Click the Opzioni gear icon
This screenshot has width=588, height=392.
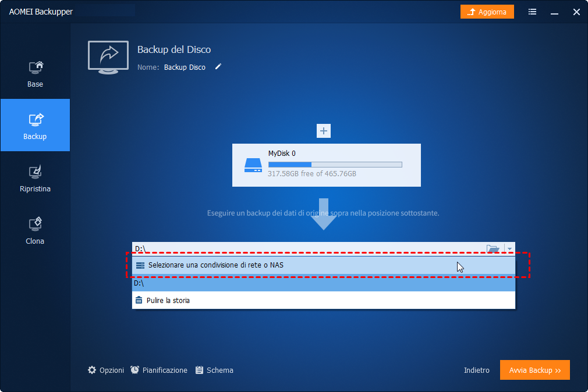coord(92,370)
